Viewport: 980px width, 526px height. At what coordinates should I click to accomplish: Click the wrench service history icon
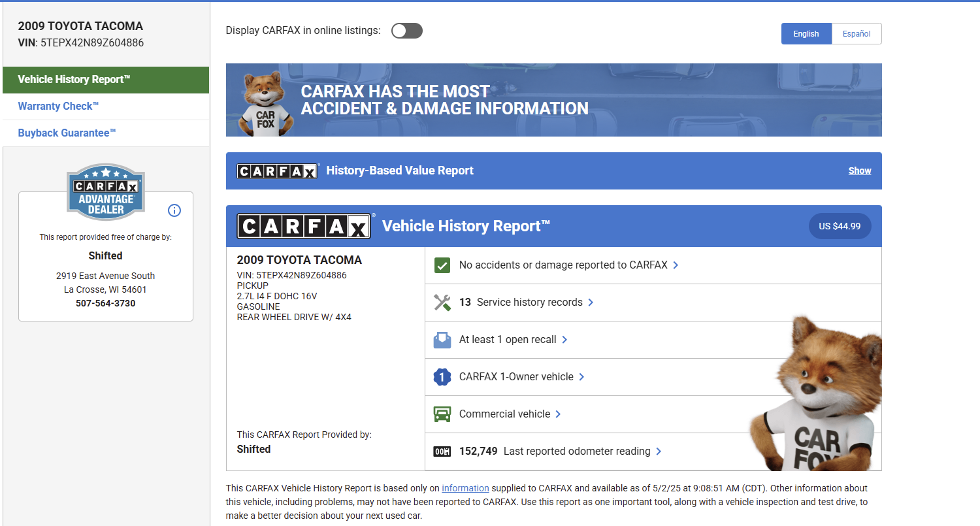pos(442,303)
